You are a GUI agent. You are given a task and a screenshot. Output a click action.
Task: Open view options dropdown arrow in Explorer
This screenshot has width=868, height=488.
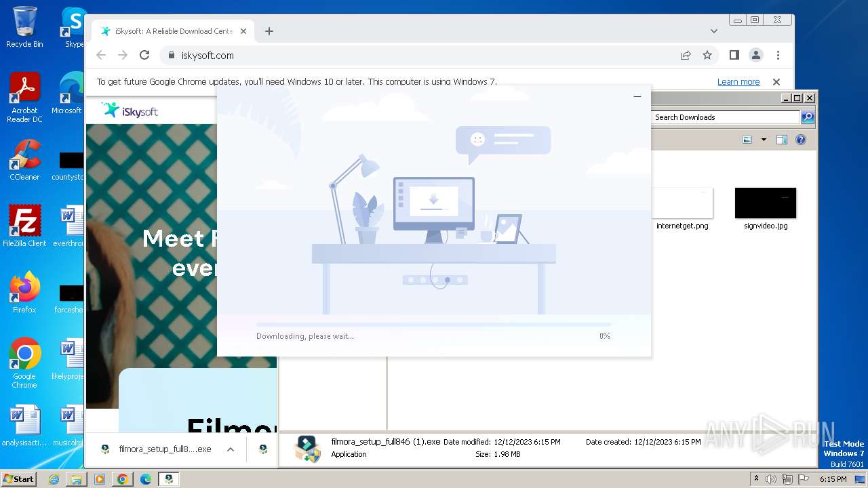tap(764, 140)
